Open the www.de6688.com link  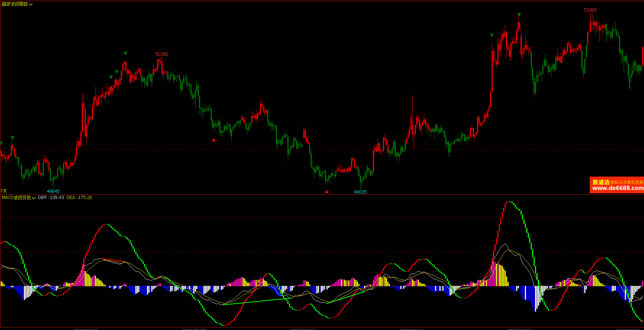618,188
